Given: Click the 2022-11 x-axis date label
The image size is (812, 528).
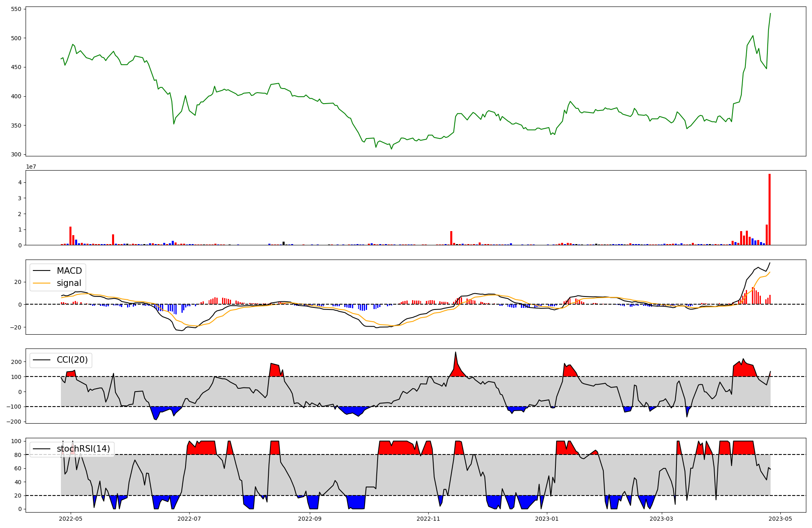Looking at the screenshot, I should [428, 519].
